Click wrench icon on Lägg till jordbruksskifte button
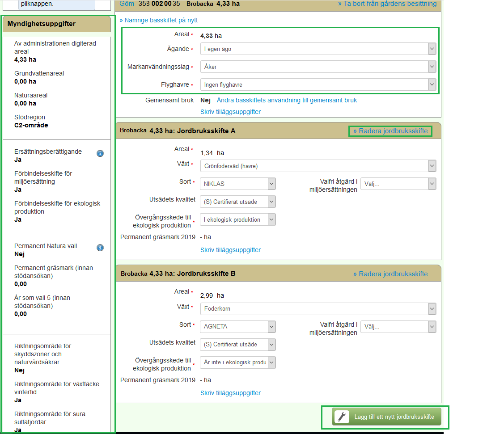 coord(342,417)
